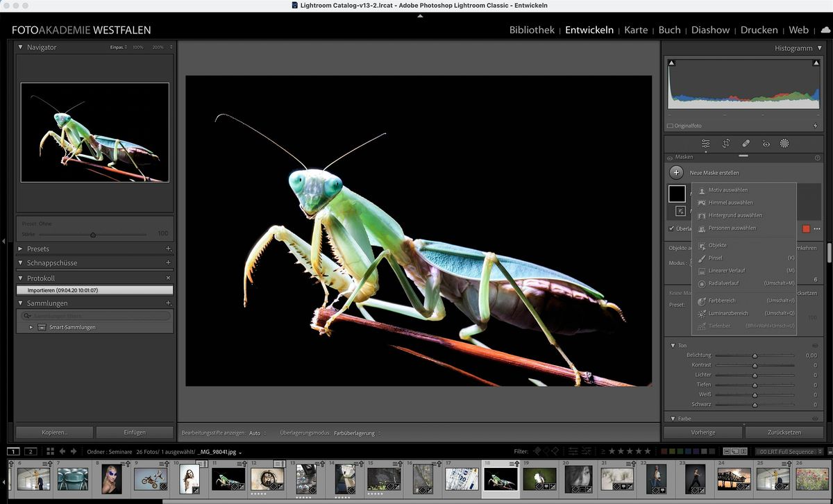Click the plus icon beside Neue Maske erstellen
This screenshot has height=504, width=833.
click(x=676, y=172)
